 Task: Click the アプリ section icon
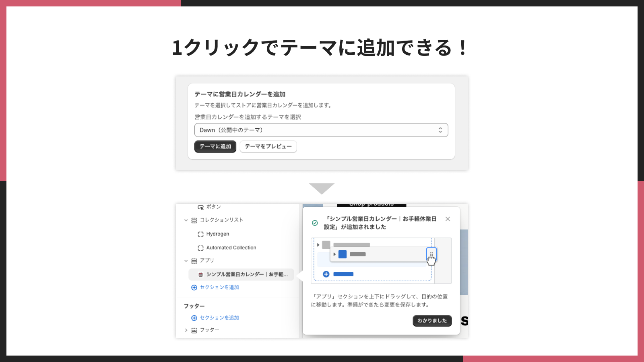[194, 261]
